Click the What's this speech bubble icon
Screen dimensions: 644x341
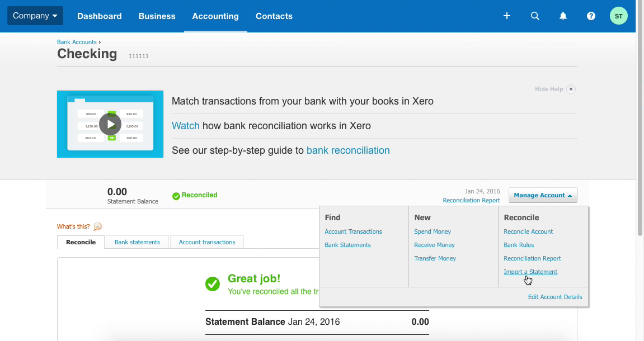[97, 226]
